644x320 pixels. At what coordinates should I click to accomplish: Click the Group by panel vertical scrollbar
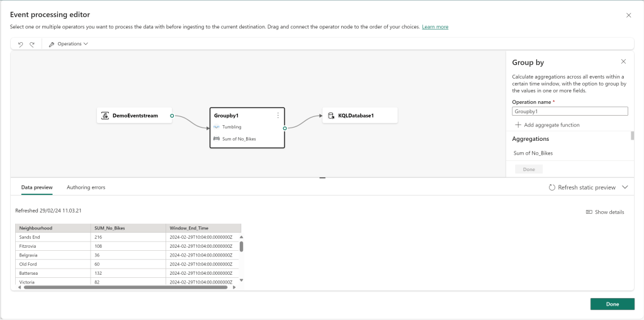[632, 136]
